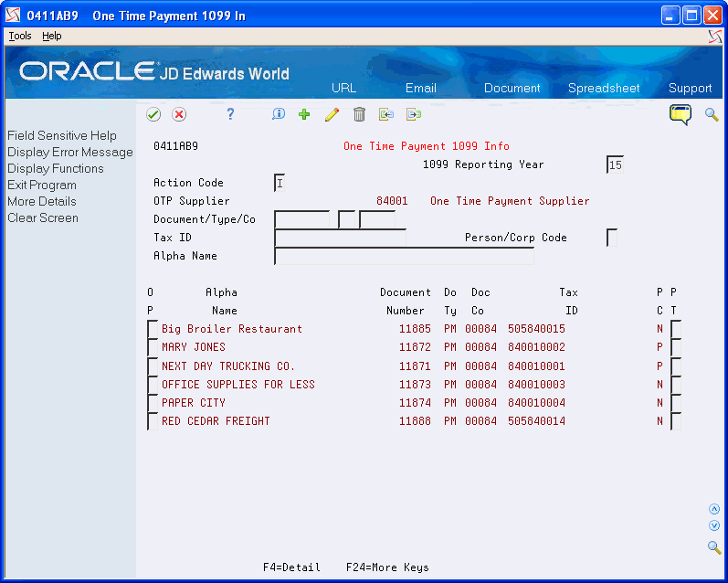Click document number 11885

pyautogui.click(x=415, y=329)
